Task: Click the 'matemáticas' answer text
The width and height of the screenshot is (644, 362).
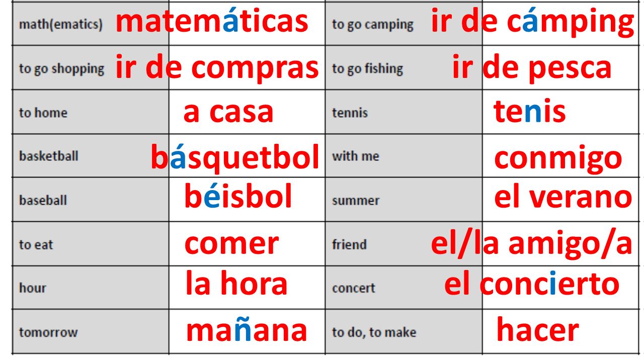Action: point(212,21)
